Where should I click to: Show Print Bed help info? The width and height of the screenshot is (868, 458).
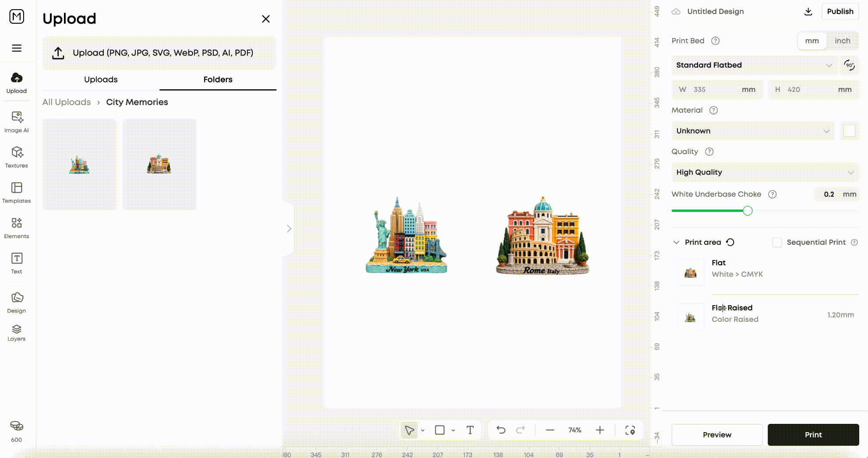pos(715,41)
